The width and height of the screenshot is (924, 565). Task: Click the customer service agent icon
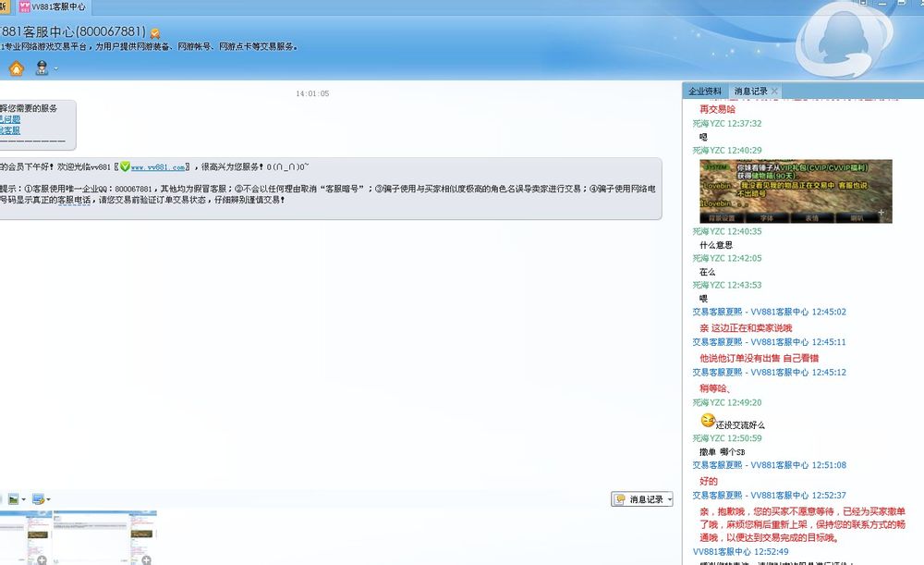tap(42, 68)
